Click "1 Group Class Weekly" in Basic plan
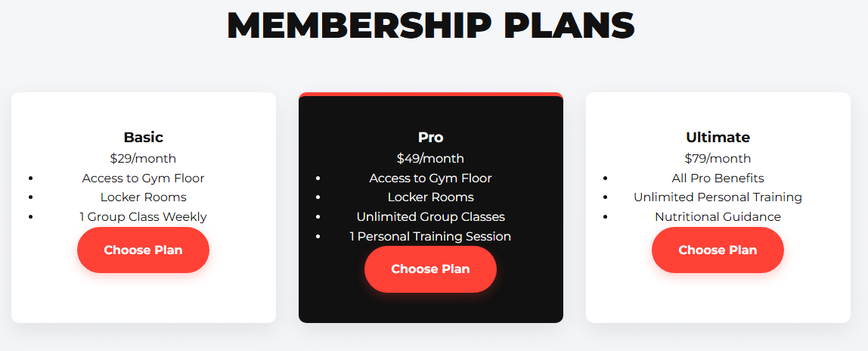Image resolution: width=868 pixels, height=351 pixels. [x=143, y=216]
